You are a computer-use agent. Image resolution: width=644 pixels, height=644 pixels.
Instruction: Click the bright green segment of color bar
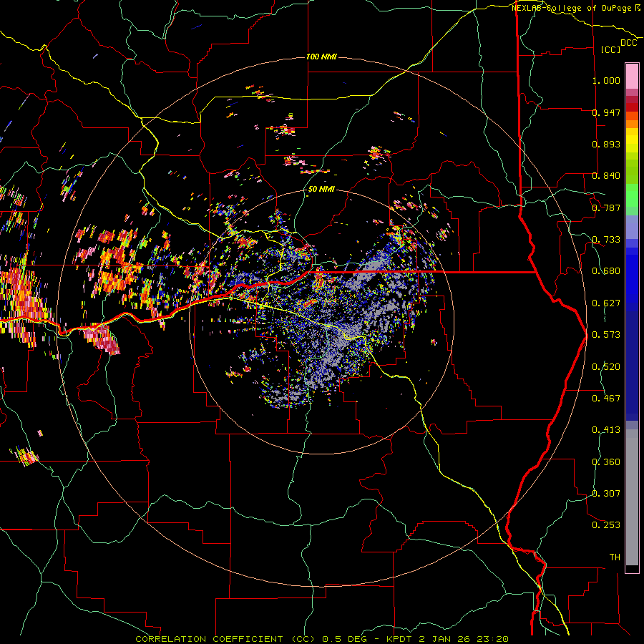click(x=632, y=195)
